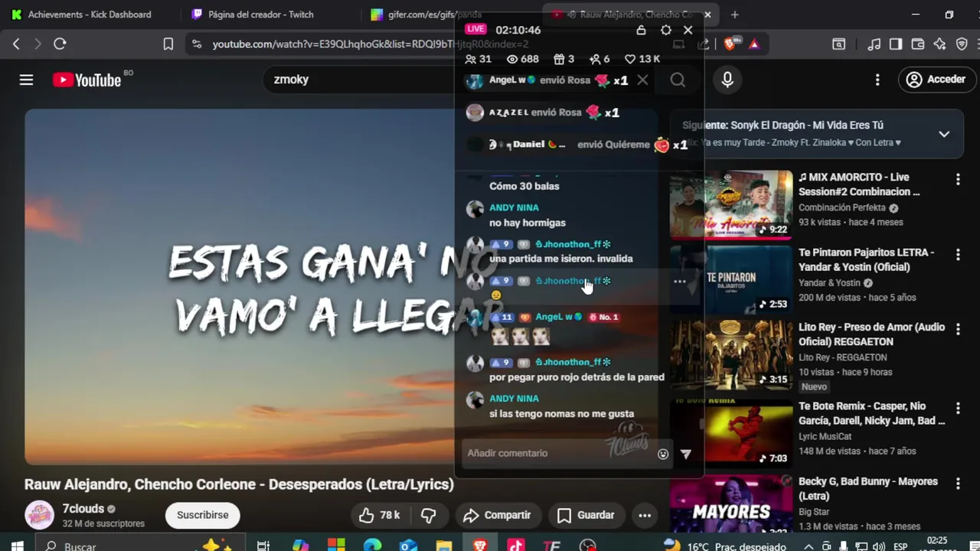Viewport: 980px width, 551px height.
Task: Open the 7clouds channel avatar
Action: click(x=40, y=515)
